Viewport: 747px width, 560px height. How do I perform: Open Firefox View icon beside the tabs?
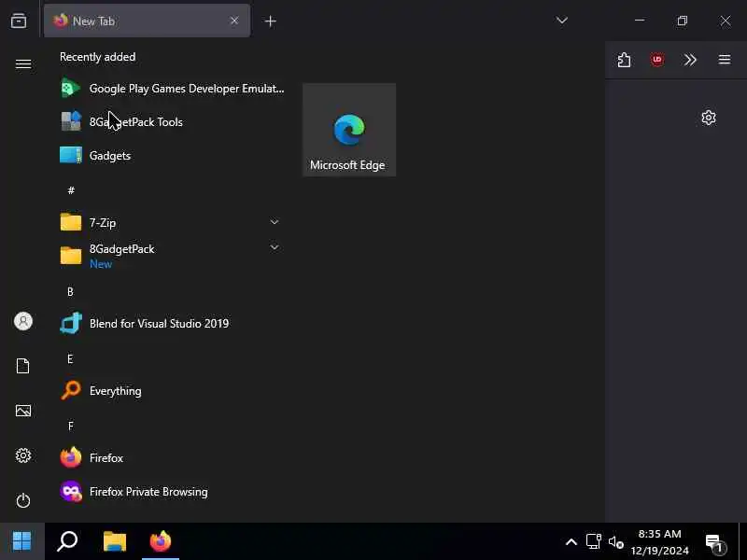click(x=19, y=21)
